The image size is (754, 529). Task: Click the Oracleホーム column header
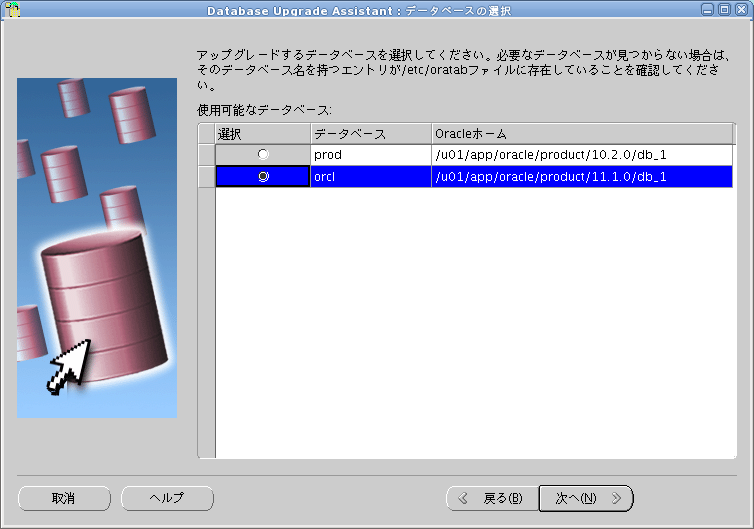tap(582, 134)
